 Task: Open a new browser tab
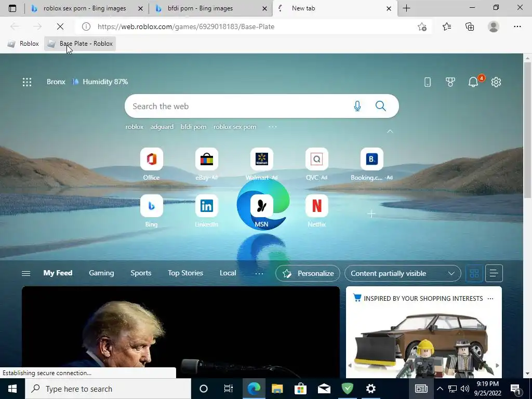[x=406, y=8]
